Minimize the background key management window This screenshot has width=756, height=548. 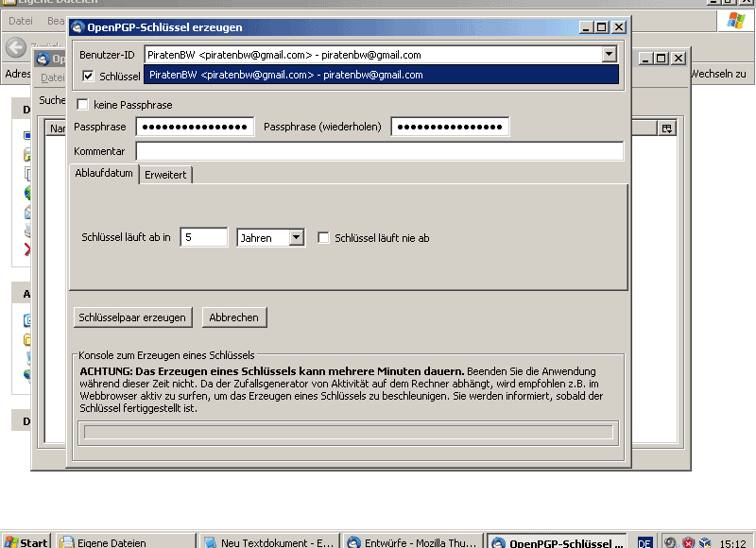pos(645,59)
